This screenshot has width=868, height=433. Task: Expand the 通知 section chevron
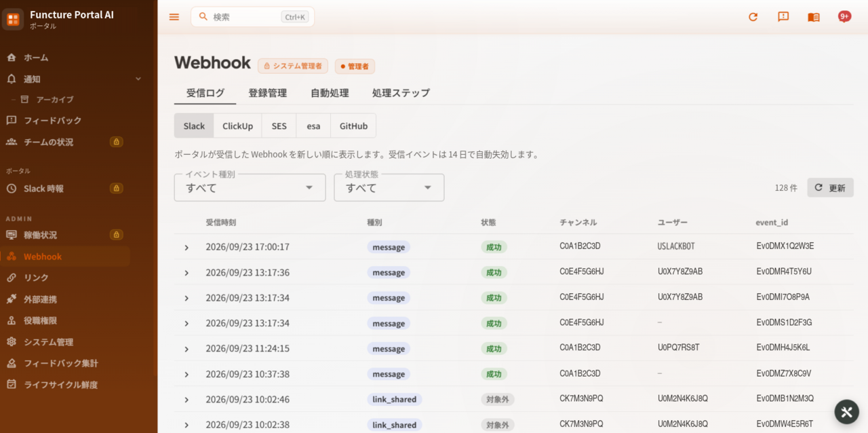[x=138, y=79]
